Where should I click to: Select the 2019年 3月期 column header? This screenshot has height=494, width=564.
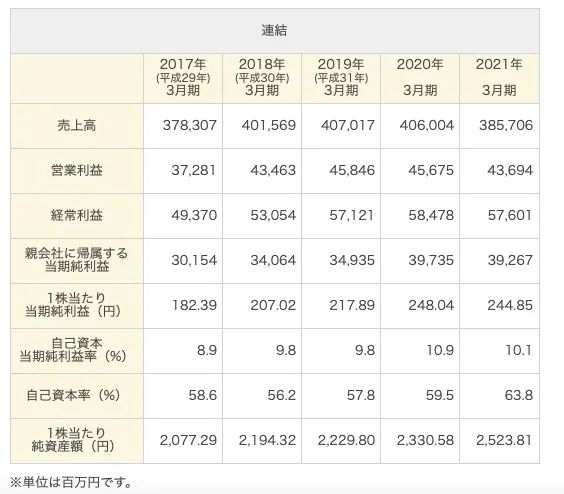pyautogui.click(x=341, y=78)
